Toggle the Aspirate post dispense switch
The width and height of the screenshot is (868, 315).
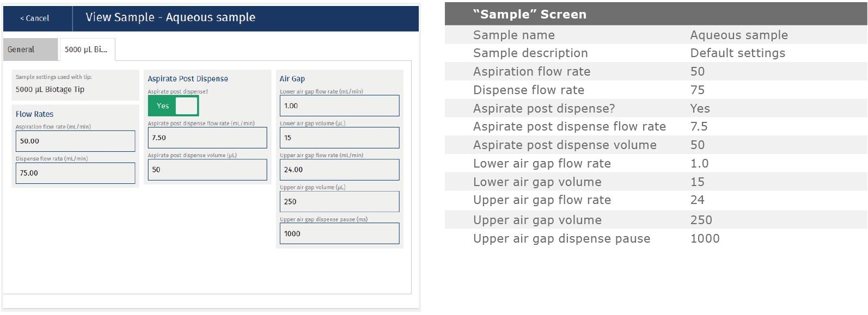click(x=173, y=106)
